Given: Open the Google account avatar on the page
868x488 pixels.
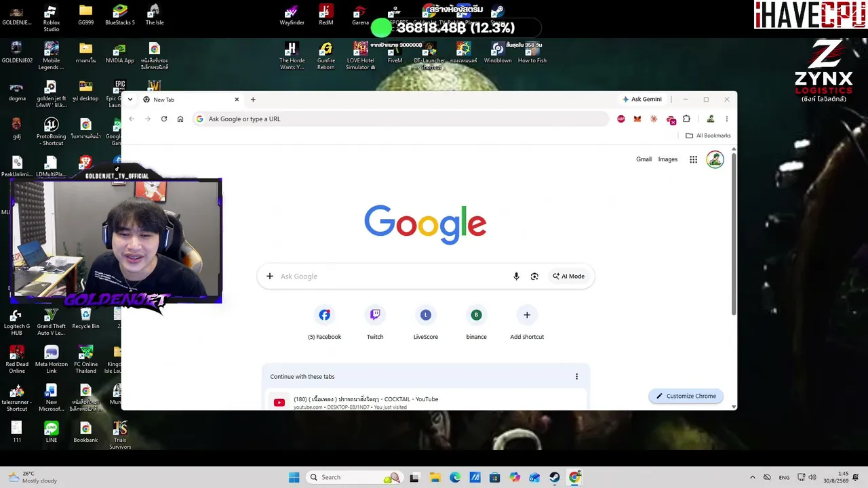Looking at the screenshot, I should coord(715,160).
